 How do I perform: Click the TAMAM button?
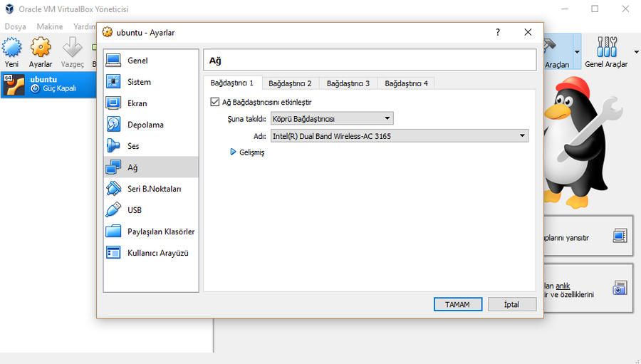click(458, 304)
